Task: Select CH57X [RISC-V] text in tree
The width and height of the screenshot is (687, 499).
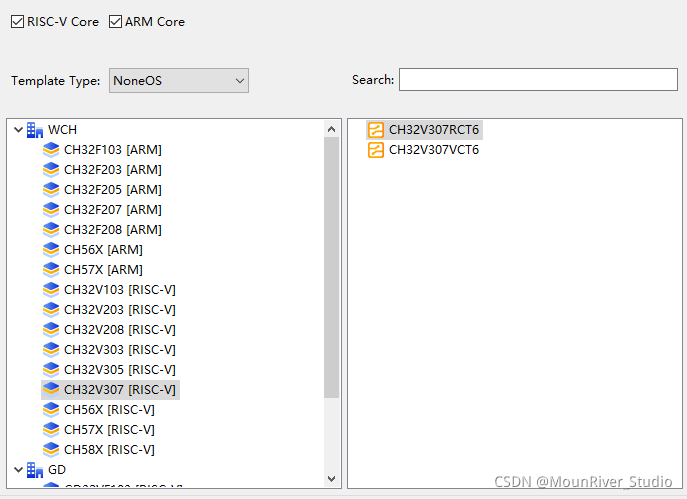Action: pyautogui.click(x=109, y=430)
